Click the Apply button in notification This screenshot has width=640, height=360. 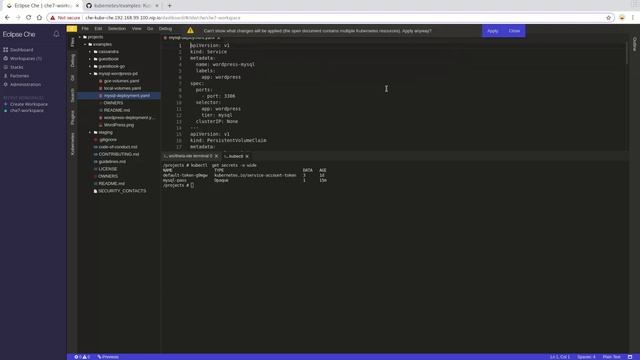click(x=493, y=31)
